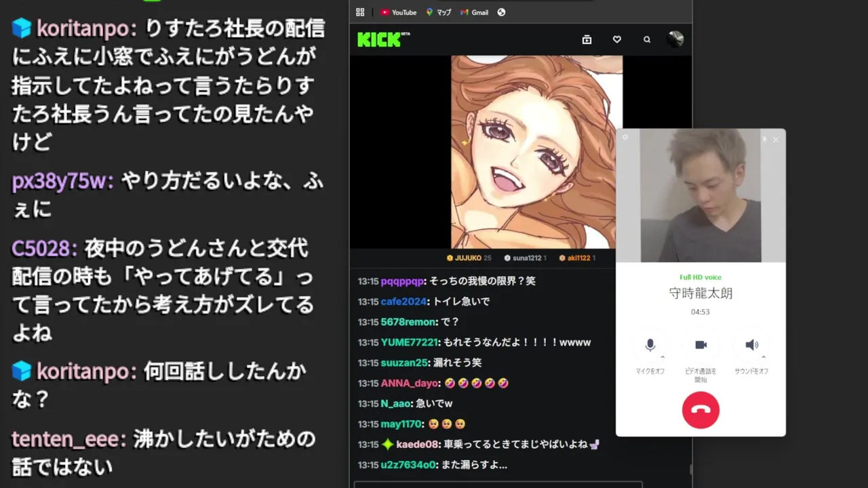Image resolution: width=868 pixels, height=488 pixels.
Task: Start video call with camera button
Action: pos(701,345)
